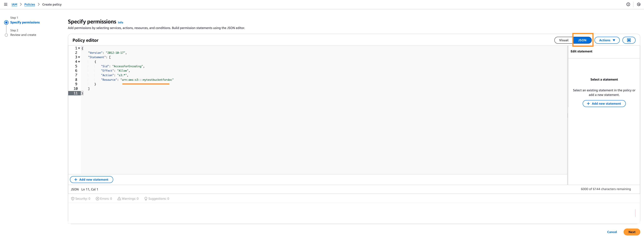Click the Resource ARN value in the code

coord(147,80)
